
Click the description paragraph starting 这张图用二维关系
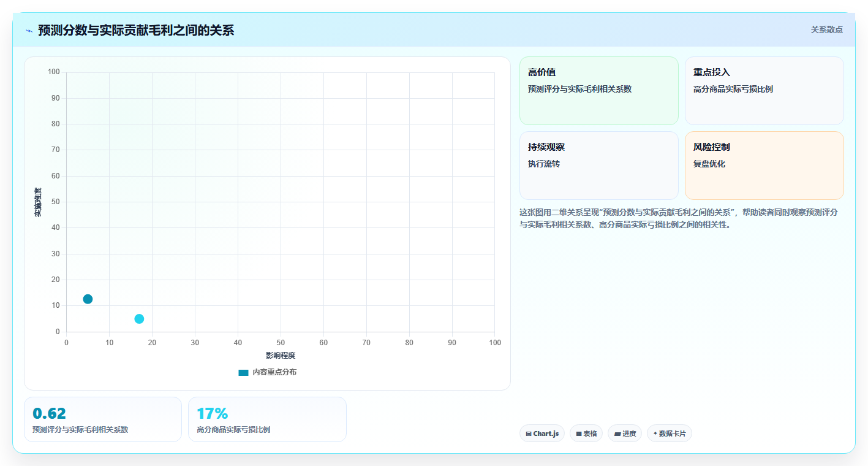click(x=679, y=218)
